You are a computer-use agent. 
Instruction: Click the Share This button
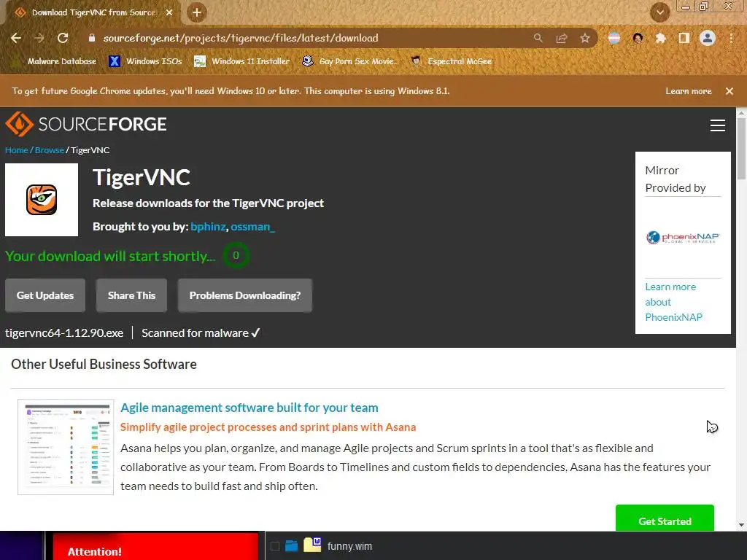131,295
